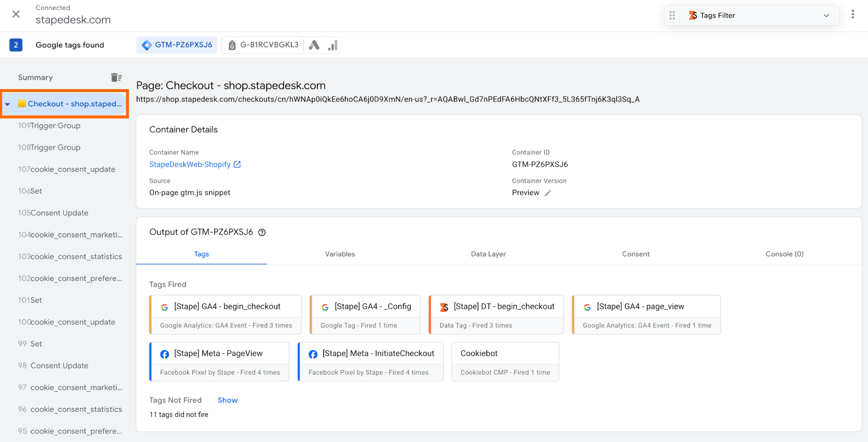Click Google icon on GA4 begin_checkout card
The height and width of the screenshot is (442, 868).
(x=165, y=307)
